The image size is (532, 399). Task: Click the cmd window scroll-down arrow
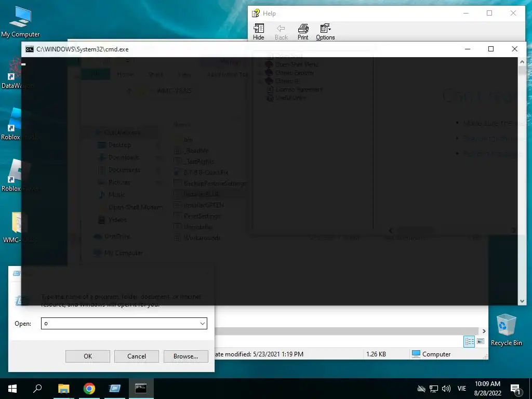[x=522, y=301]
